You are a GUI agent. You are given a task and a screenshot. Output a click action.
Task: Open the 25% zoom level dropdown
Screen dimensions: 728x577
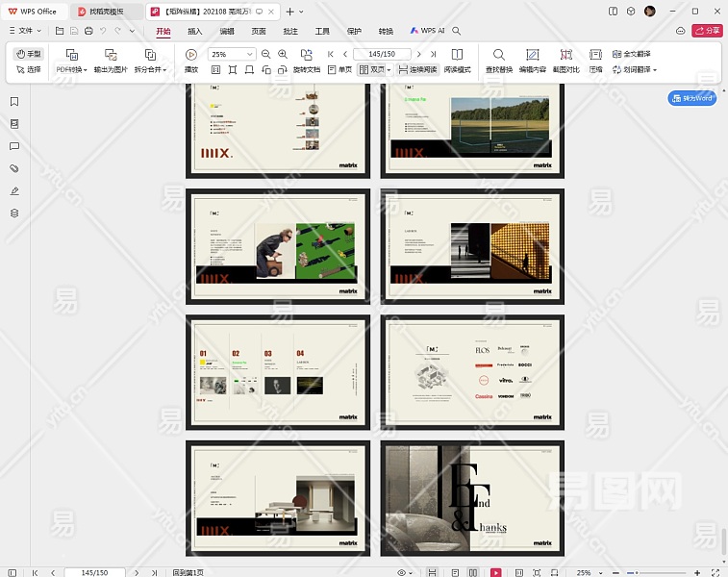pos(250,55)
